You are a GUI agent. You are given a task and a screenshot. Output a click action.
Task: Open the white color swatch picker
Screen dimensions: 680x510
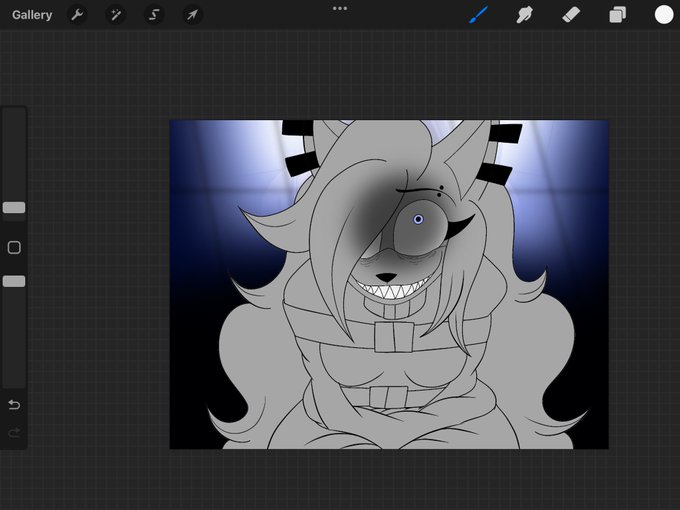664,15
